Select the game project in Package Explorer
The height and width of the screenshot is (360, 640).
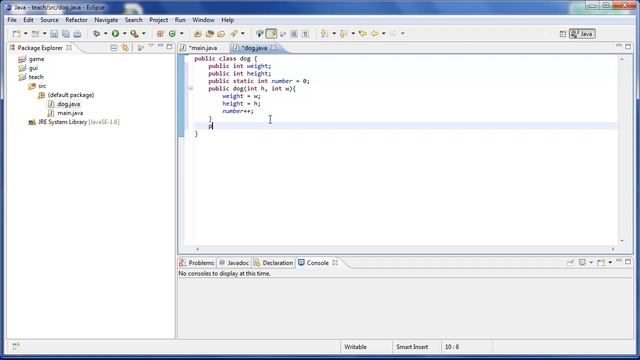[x=36, y=59]
